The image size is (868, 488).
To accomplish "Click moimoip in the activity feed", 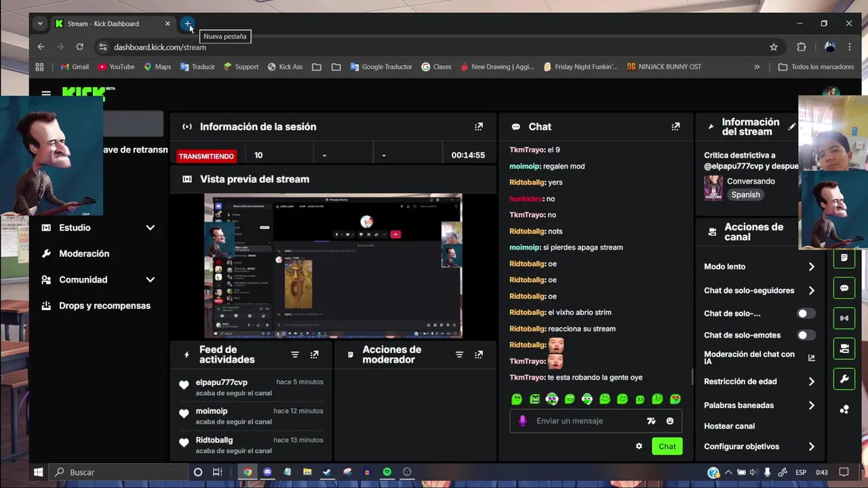I will coord(212,411).
